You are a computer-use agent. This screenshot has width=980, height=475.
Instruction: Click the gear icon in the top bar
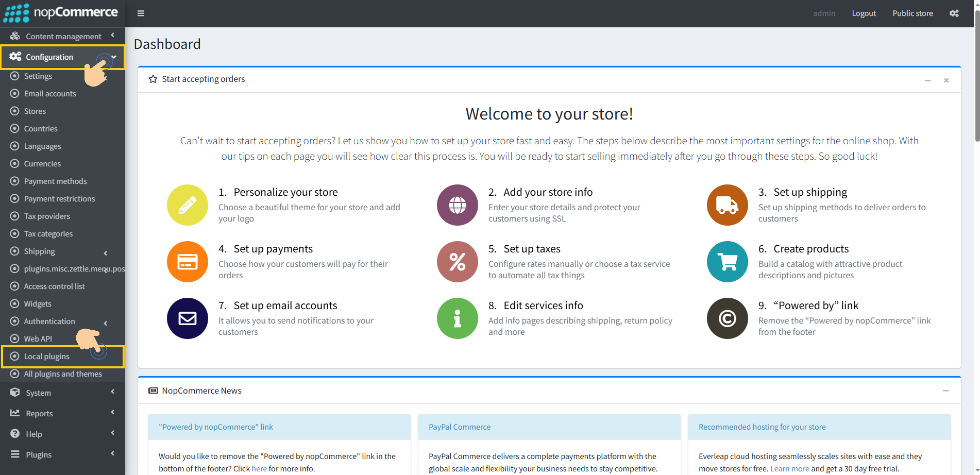point(953,13)
